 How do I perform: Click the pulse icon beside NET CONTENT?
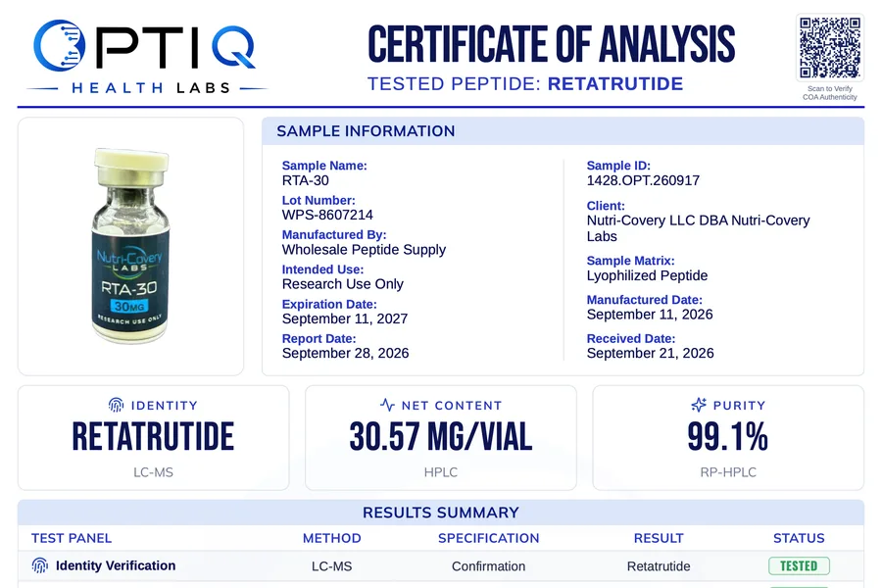(x=387, y=405)
